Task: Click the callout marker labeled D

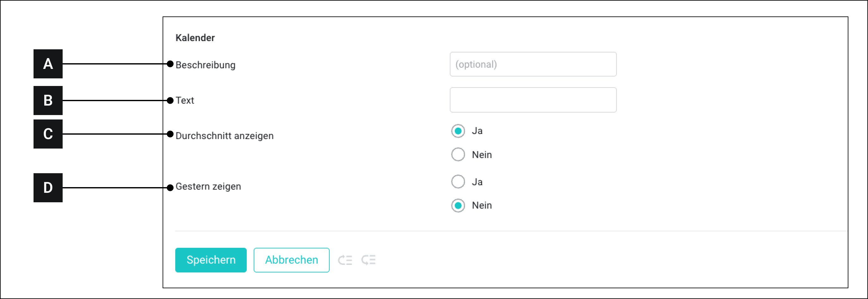Action: pos(48,187)
